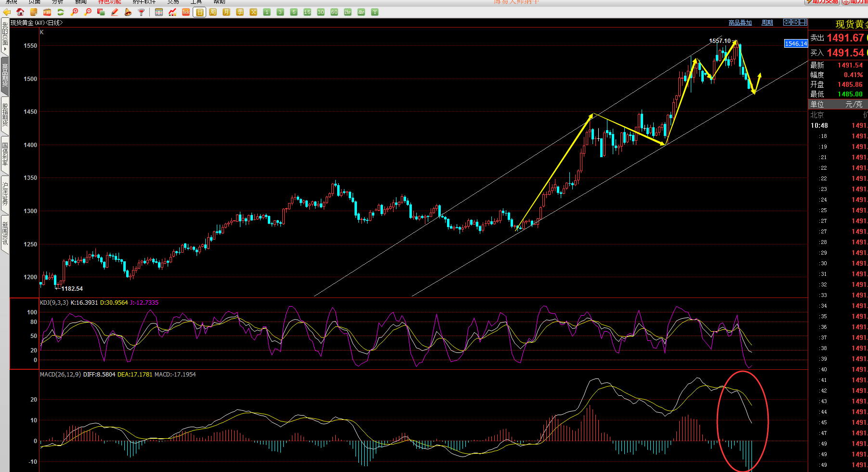Click the 买入 price 1491.54
Viewport: 868px width, 472px height.
pyautogui.click(x=845, y=53)
